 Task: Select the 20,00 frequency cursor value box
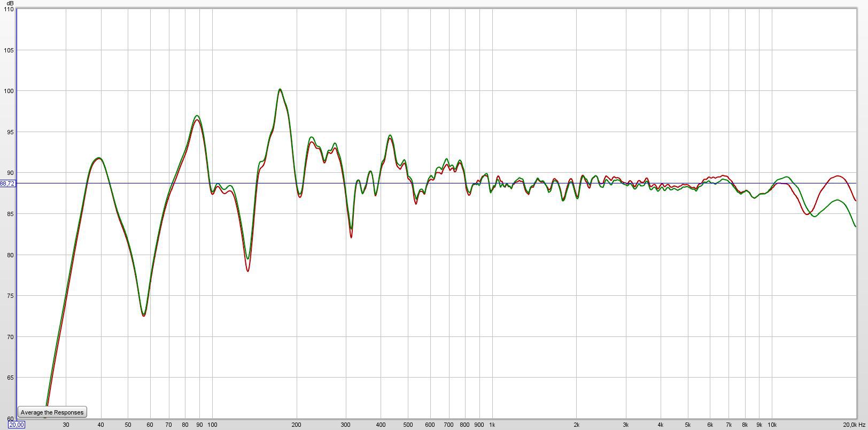(x=16, y=425)
